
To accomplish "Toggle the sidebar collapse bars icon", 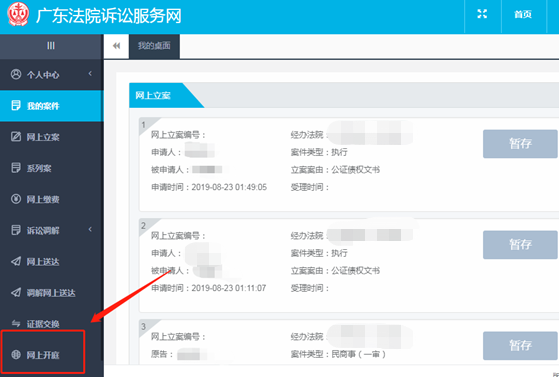I will click(x=51, y=46).
